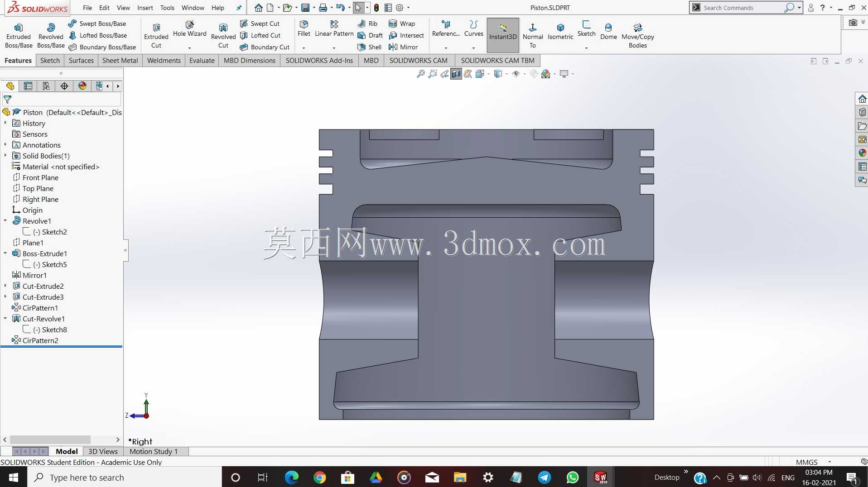Open the ConfigurationManager tab icon

point(46,86)
